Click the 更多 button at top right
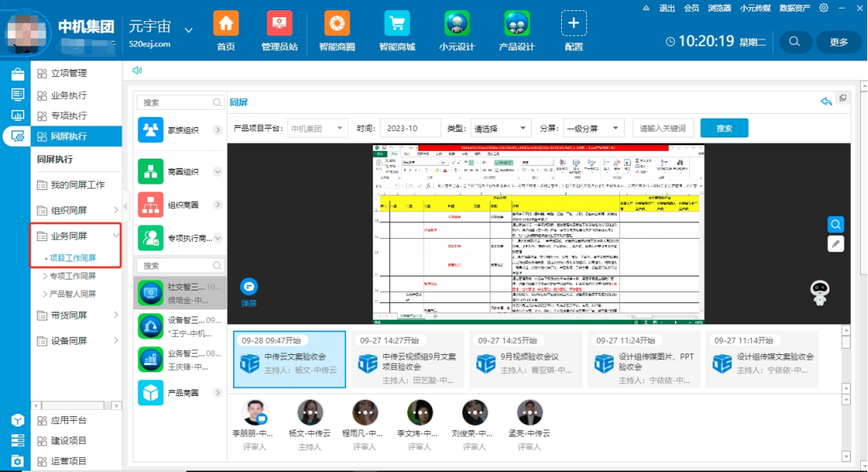Image resolution: width=868 pixels, height=472 pixels. [x=838, y=42]
